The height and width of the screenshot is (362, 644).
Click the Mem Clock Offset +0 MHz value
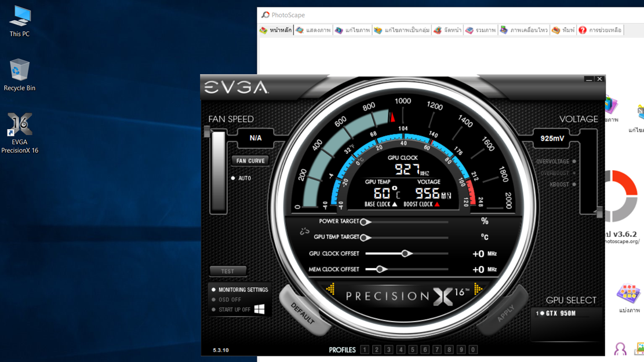click(x=485, y=269)
